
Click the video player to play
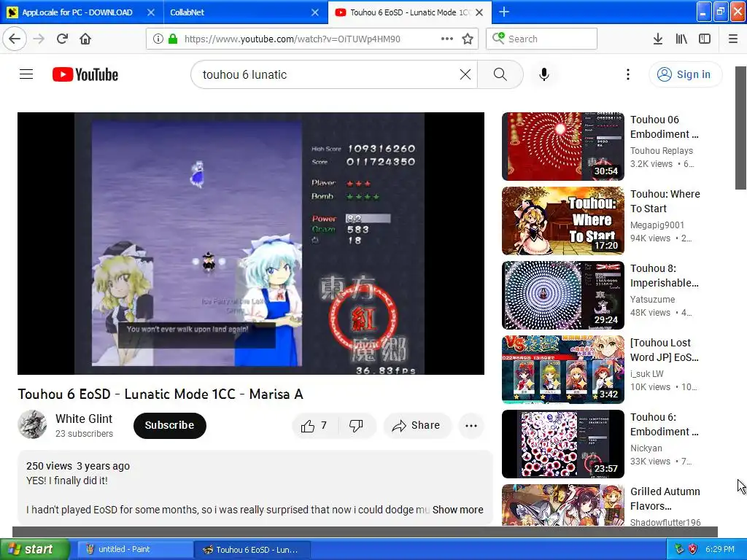[251, 244]
